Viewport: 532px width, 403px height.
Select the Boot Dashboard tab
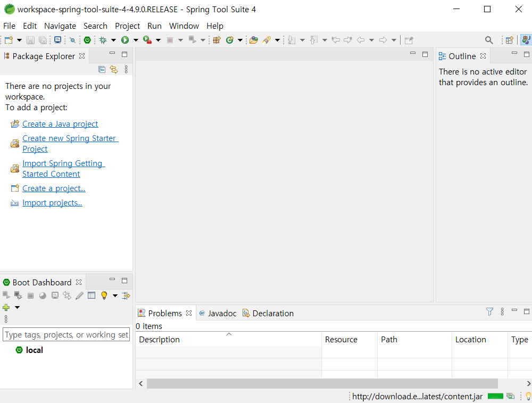[x=41, y=283]
